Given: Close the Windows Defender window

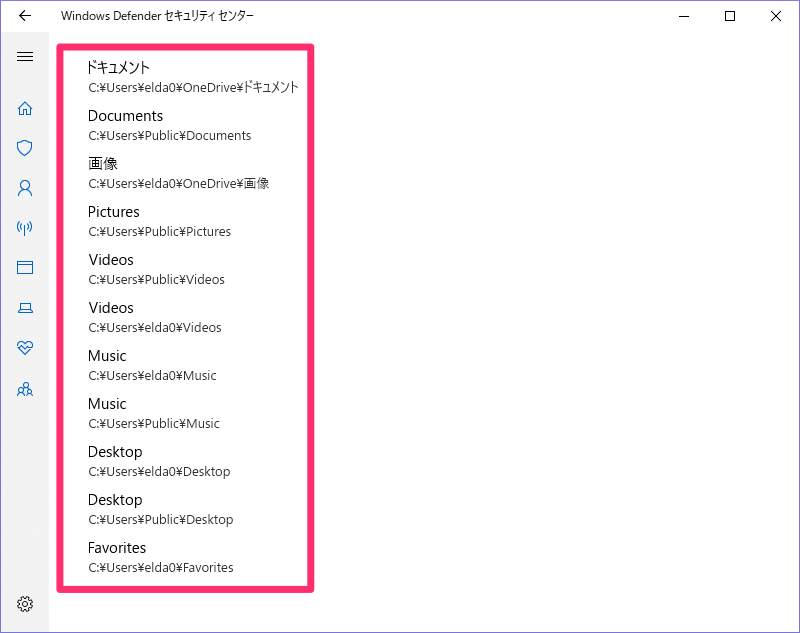Looking at the screenshot, I should tap(776, 16).
